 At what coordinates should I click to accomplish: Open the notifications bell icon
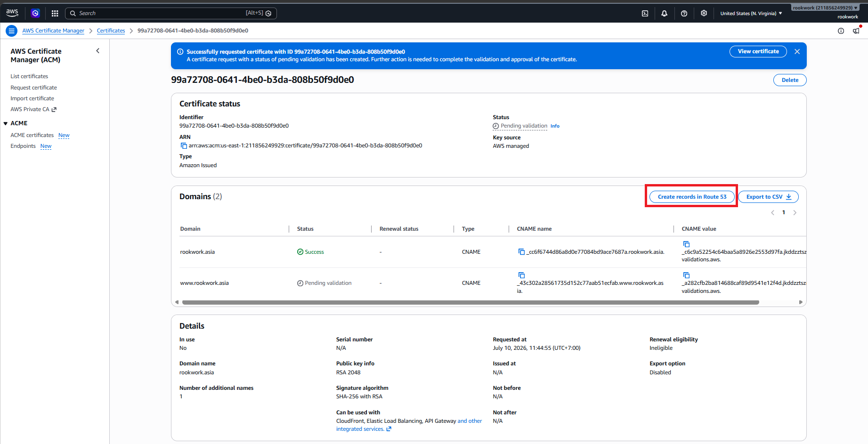664,13
